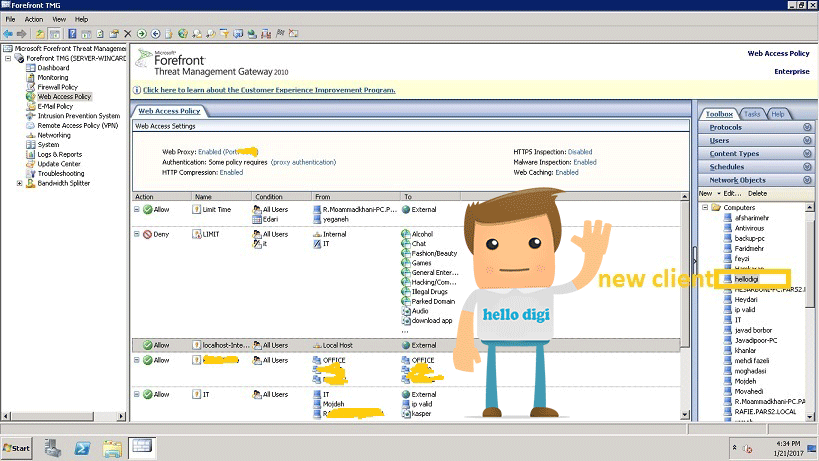Select Troubleshooting in the tree
819x461 pixels.
click(x=61, y=173)
